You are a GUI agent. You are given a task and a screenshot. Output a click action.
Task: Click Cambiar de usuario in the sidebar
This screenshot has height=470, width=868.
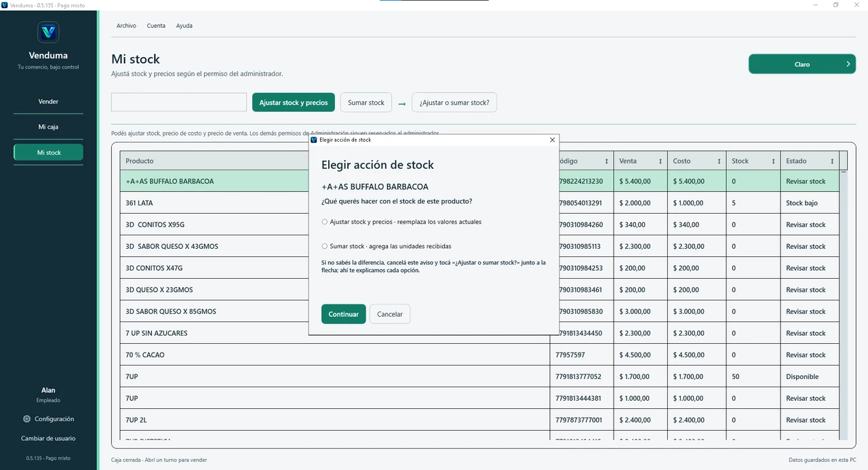(x=48, y=438)
